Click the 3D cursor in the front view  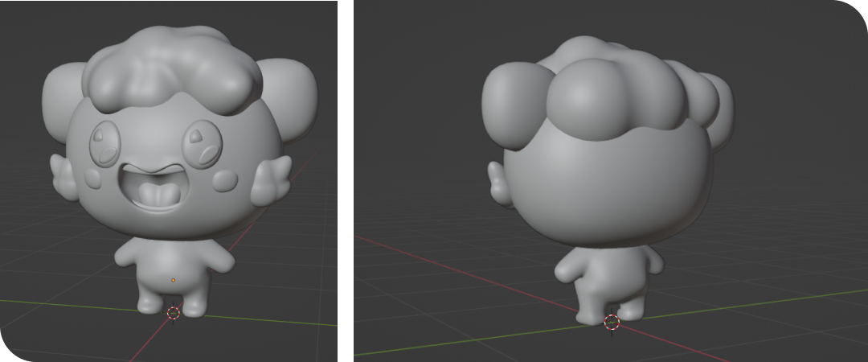tap(174, 312)
